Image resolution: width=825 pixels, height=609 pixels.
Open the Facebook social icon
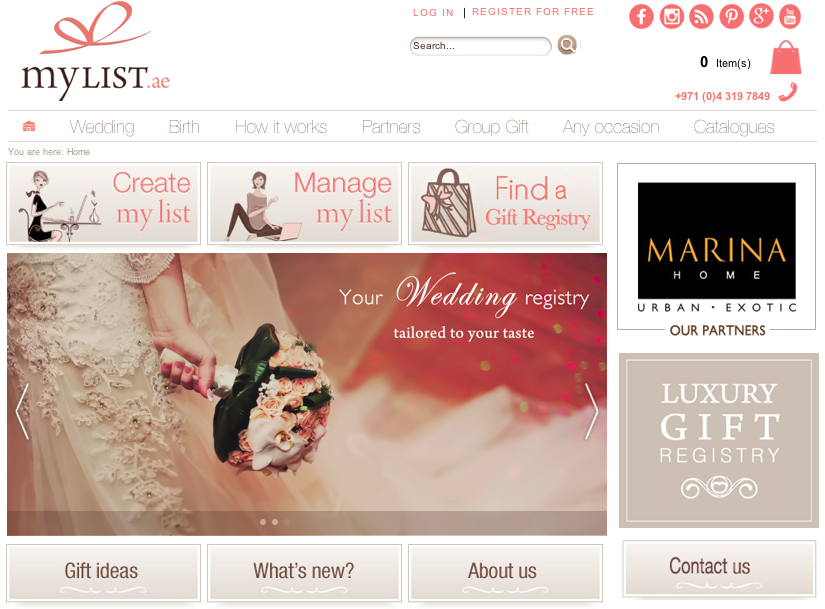click(641, 16)
